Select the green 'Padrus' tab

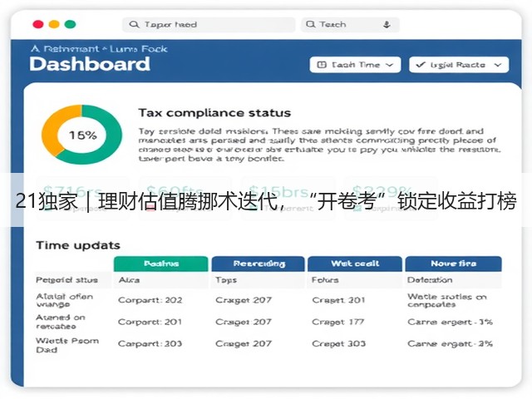pyautogui.click(x=160, y=264)
